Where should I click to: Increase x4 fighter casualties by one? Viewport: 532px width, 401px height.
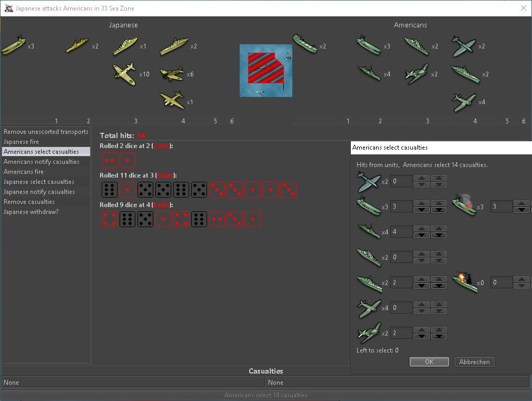pyautogui.click(x=421, y=304)
